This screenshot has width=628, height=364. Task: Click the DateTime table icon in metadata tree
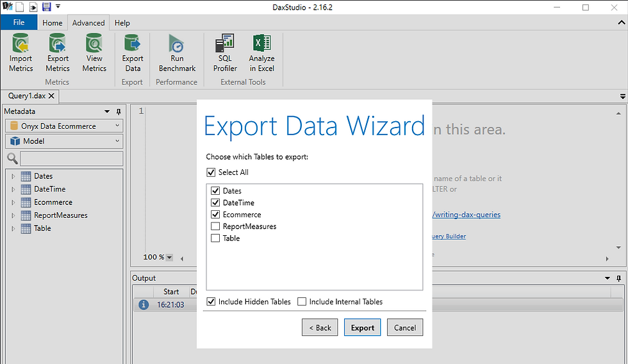(26, 189)
